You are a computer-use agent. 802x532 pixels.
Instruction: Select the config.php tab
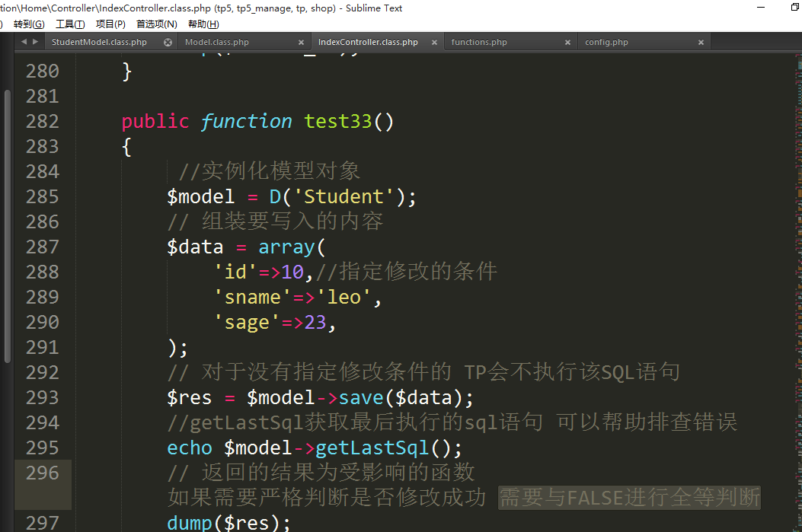coord(606,43)
